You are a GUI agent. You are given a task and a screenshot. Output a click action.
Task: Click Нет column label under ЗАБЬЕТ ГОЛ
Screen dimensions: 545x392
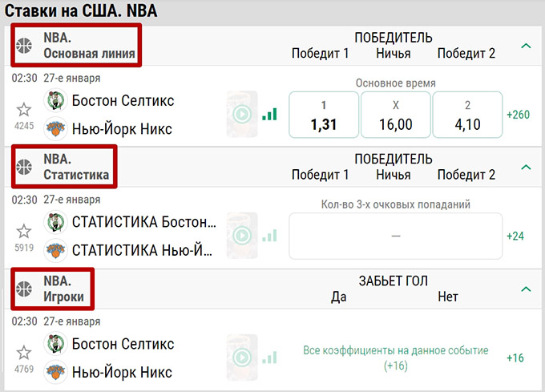tap(448, 297)
